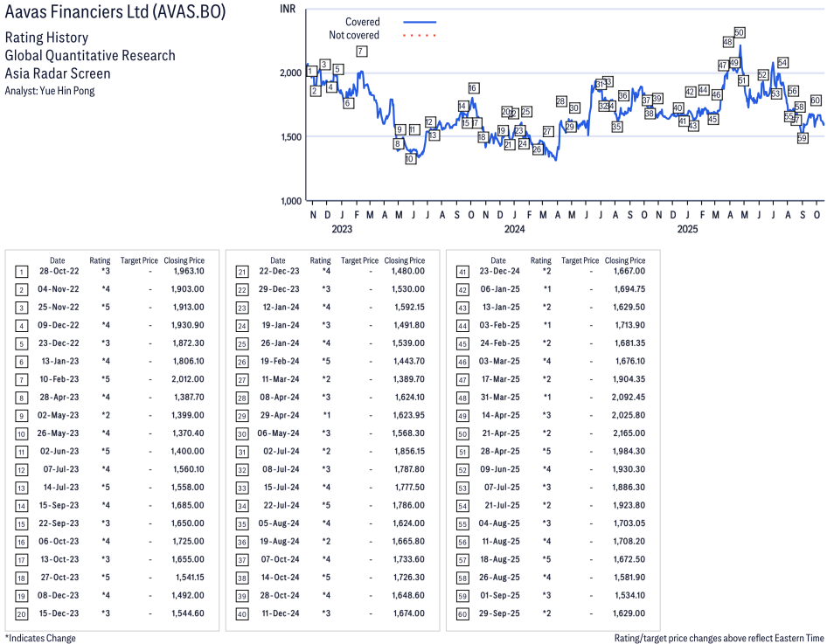Select chart marker 59 near the right end
The width and height of the screenshot is (834, 644).
click(803, 137)
